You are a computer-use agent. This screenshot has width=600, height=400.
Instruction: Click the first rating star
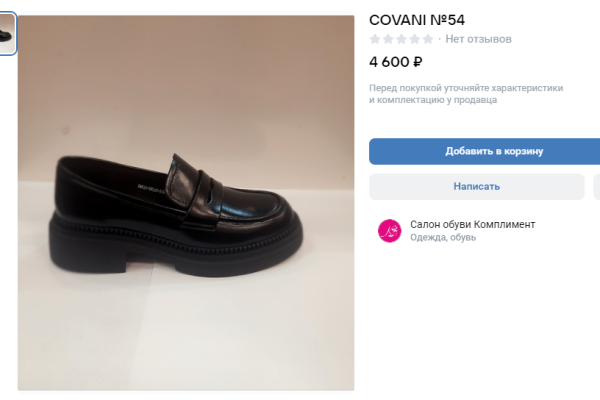pos(376,39)
